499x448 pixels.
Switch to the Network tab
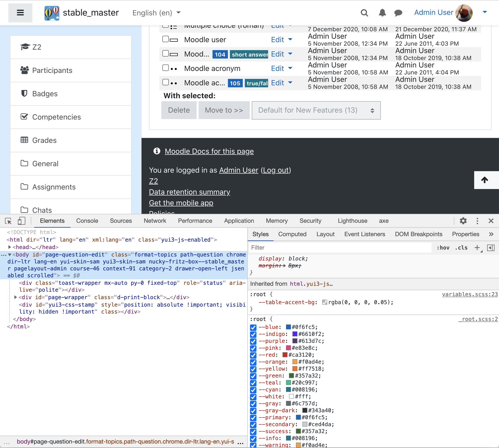[x=155, y=221]
